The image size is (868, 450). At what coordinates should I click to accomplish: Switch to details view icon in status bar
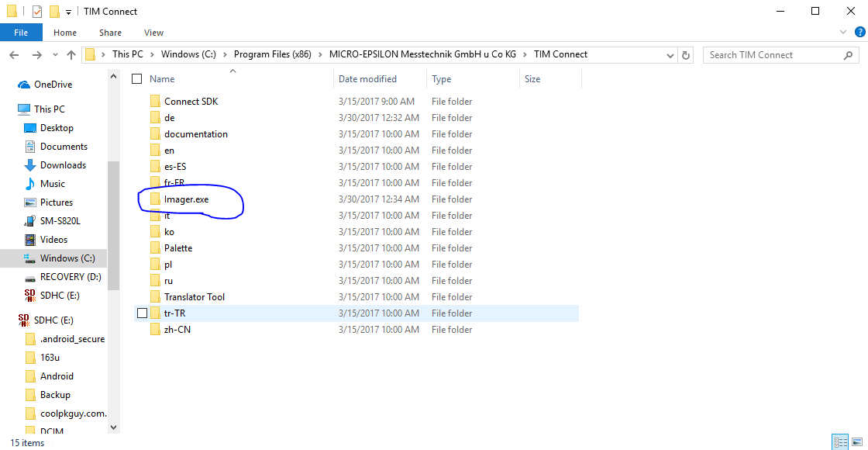(x=840, y=442)
